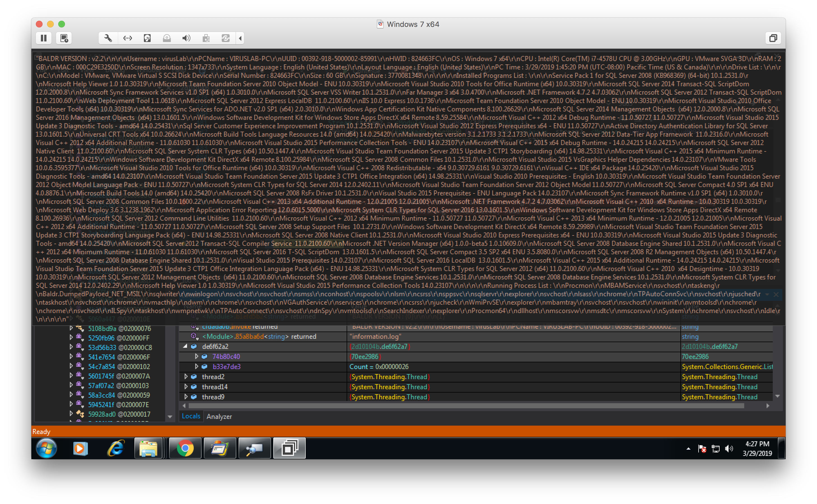Open Windows Explorer folder icon
The image size is (817, 504).
[x=148, y=448]
